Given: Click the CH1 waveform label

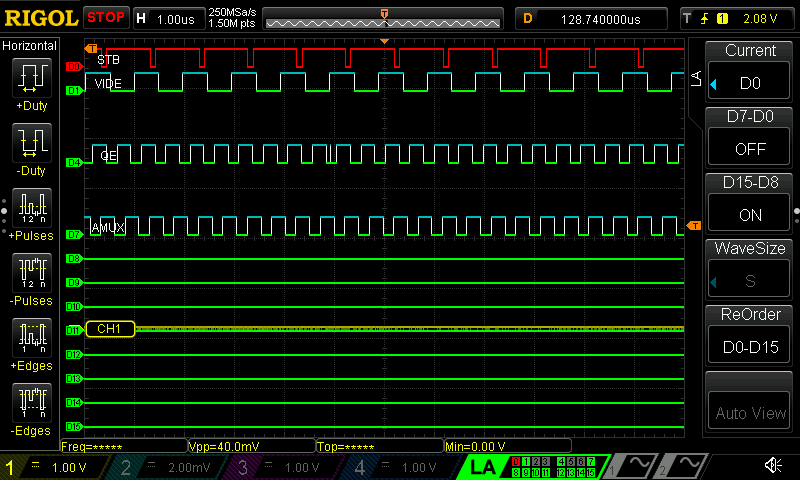Looking at the screenshot, I should 110,329.
